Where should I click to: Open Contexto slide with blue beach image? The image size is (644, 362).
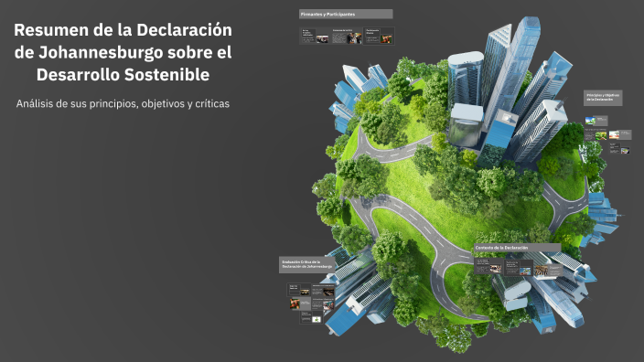click(x=518, y=268)
